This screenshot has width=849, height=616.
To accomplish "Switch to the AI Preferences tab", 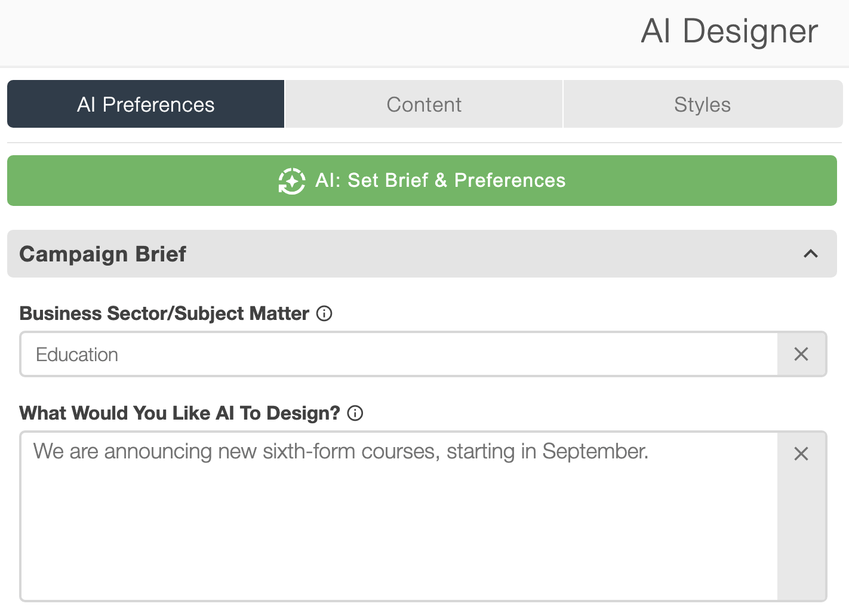I will click(x=146, y=104).
